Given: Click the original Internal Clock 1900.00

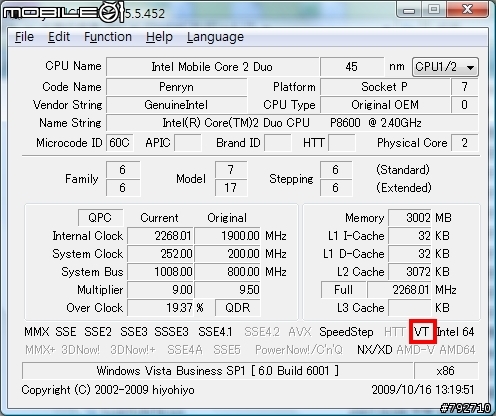Looking at the screenshot, I should pos(228,236).
